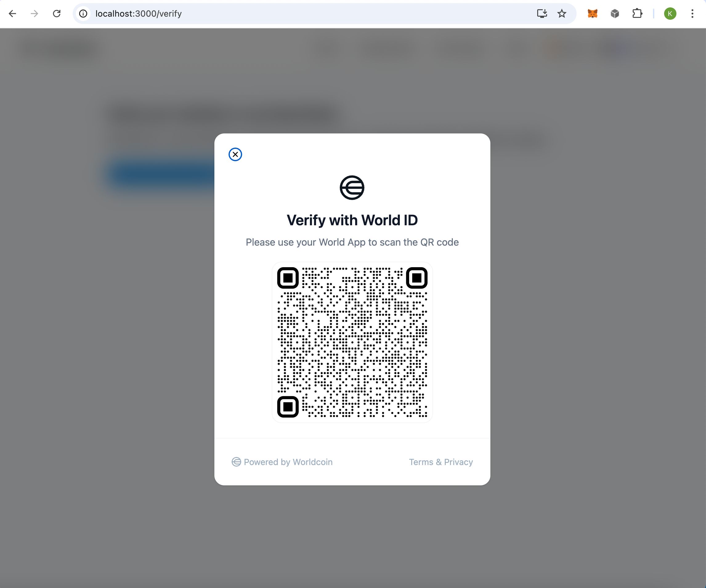The image size is (706, 588).
Task: Click the World ID QR code
Action: pyautogui.click(x=352, y=342)
